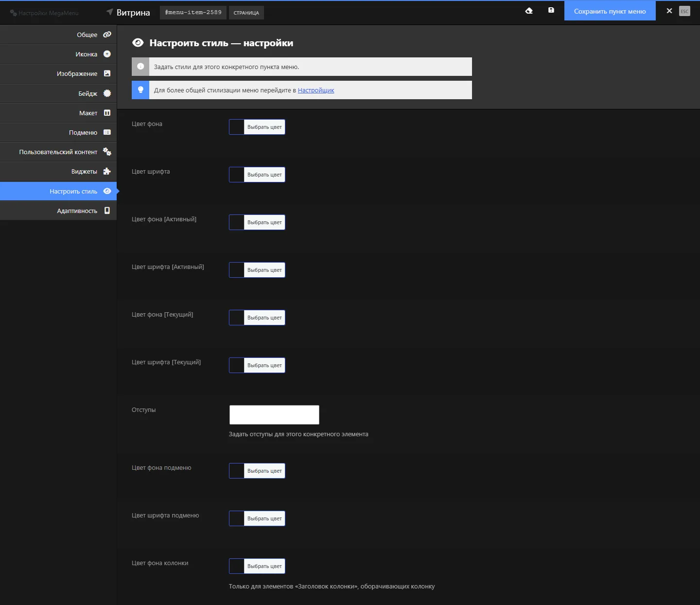Click the phone icon next to Адаптивность
Screen dimensions: 700x605
pyautogui.click(x=107, y=211)
